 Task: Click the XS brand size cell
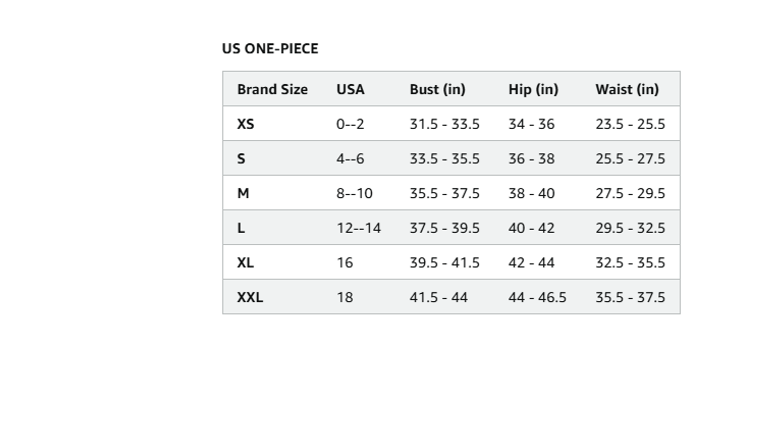(x=246, y=124)
